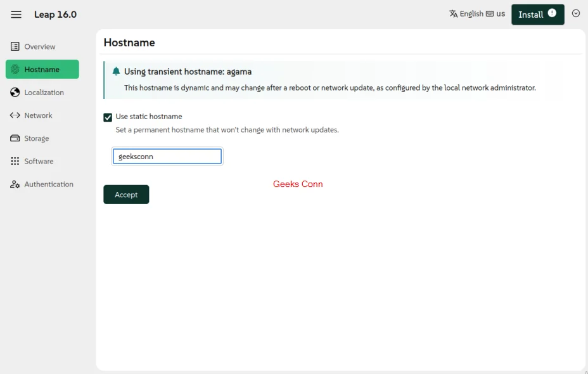Select the Network entry in the sidebar

39,115
